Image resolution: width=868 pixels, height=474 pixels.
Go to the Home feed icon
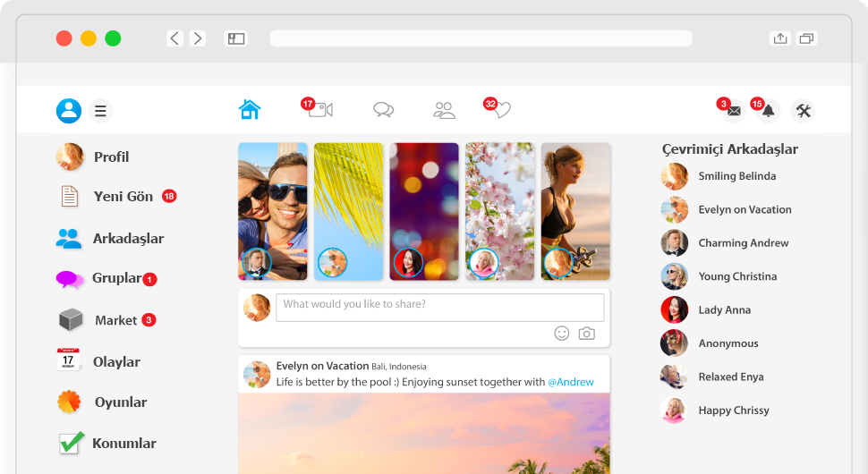[250, 110]
